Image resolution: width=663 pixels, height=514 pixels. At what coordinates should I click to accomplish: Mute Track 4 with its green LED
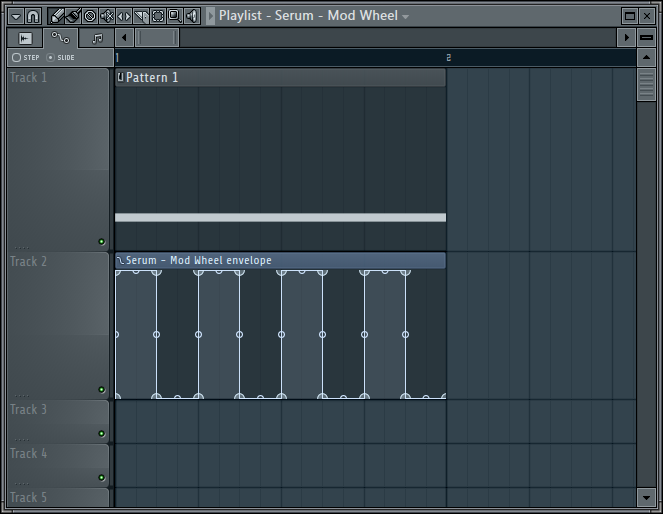point(101,478)
